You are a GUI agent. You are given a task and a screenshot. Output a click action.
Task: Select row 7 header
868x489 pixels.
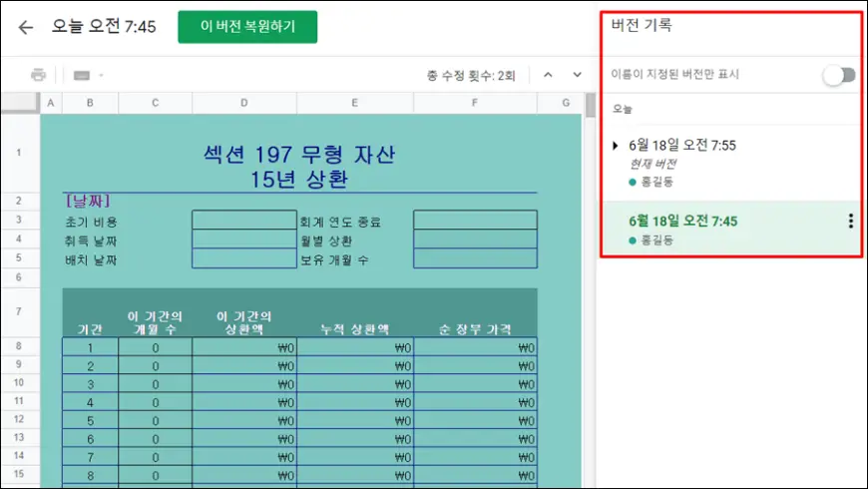pos(20,312)
